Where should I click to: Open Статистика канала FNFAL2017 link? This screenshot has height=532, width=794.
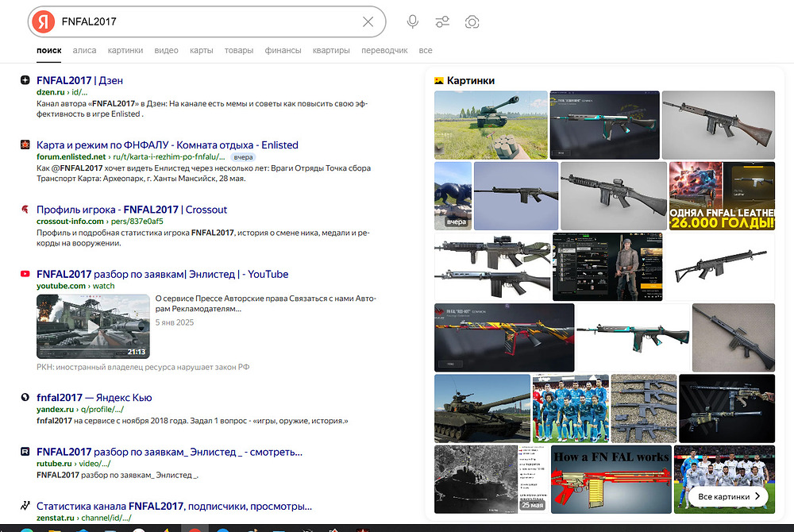[174, 506]
